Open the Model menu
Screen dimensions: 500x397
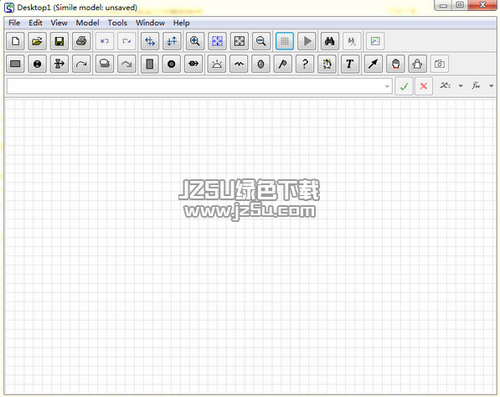[x=87, y=23]
